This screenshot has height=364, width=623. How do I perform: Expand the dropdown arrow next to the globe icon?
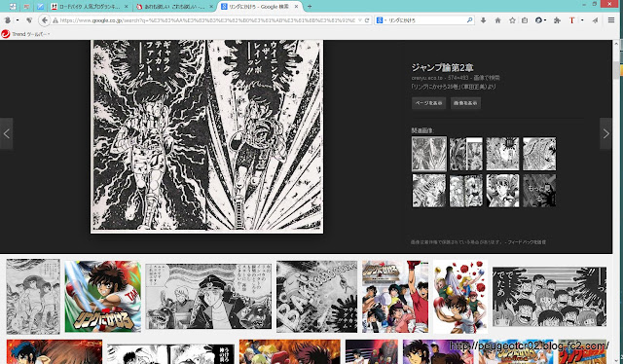(545, 20)
